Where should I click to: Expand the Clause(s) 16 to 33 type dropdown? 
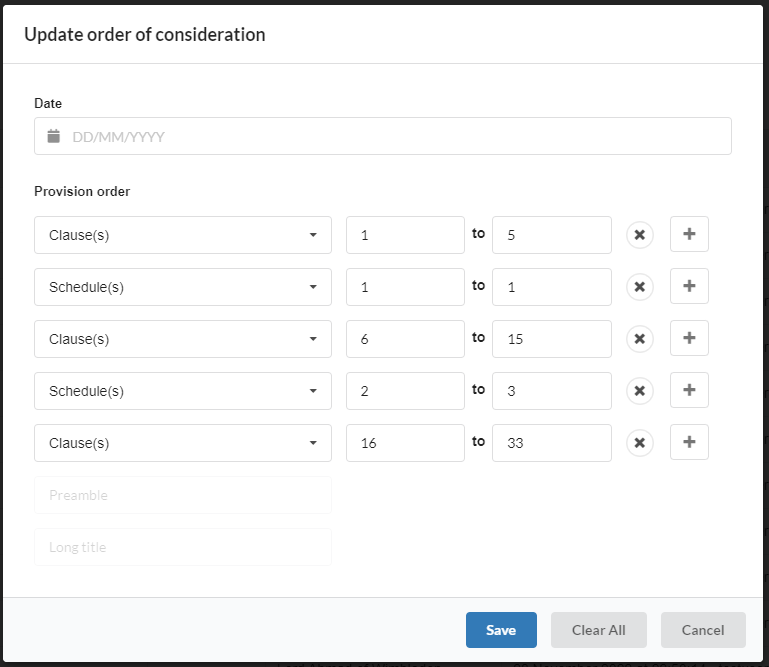coord(183,443)
